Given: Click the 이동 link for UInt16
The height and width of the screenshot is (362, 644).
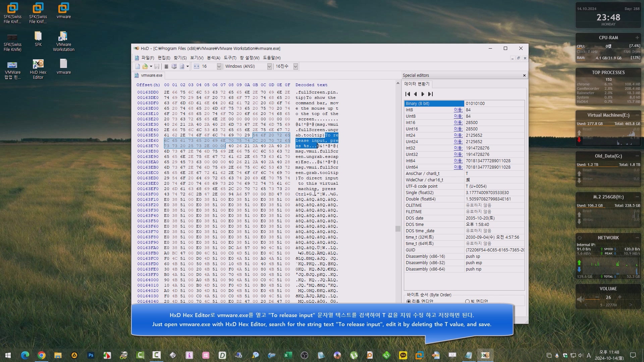Looking at the screenshot, I should click(x=458, y=129).
